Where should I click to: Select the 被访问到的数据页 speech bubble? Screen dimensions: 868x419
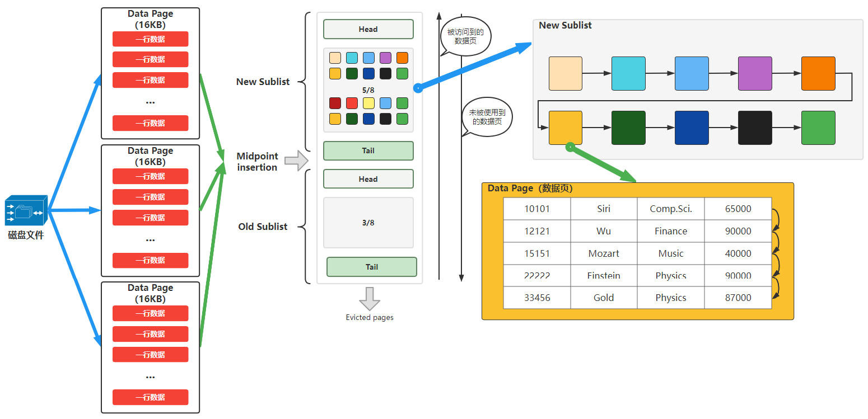[x=465, y=37]
